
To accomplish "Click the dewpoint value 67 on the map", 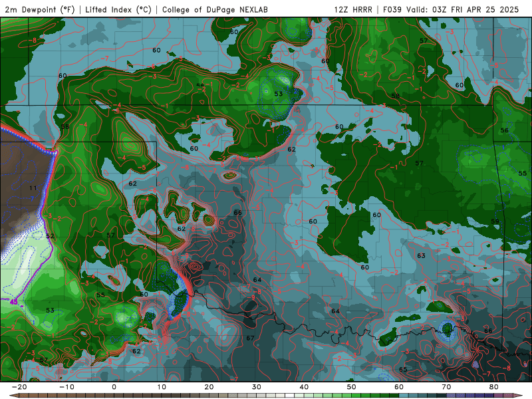I will pyautogui.click(x=251, y=338).
